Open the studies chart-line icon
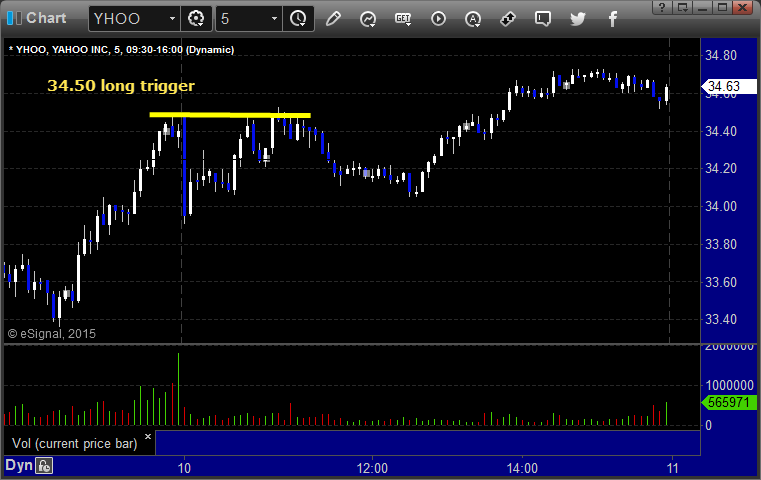Screen dimensions: 761x480 click(x=368, y=19)
